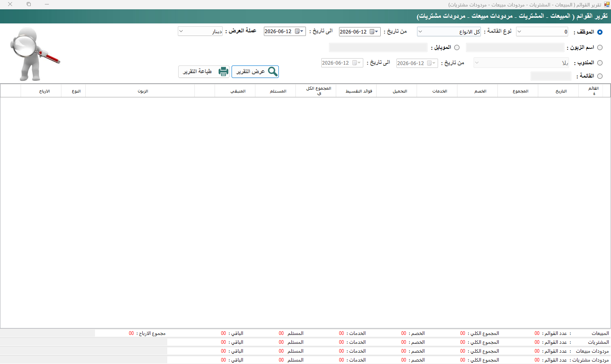Image resolution: width=611 pixels, height=364 pixels.
Task: Open the المندوب 'بلا' dropdown
Action: (521, 63)
